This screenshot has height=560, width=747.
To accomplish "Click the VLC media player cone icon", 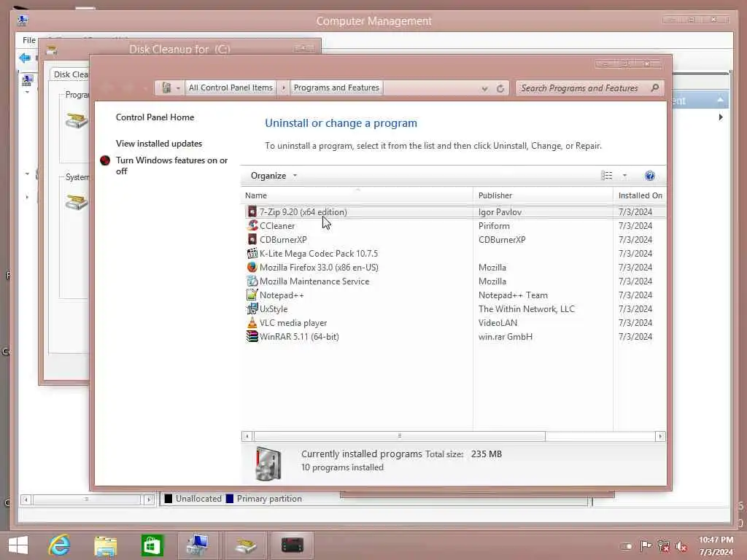I will click(252, 322).
